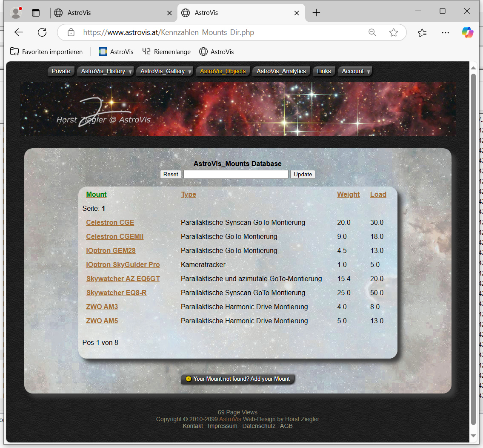Viewport: 483px width, 448px height.
Task: Click the Reset button
Action: [171, 174]
